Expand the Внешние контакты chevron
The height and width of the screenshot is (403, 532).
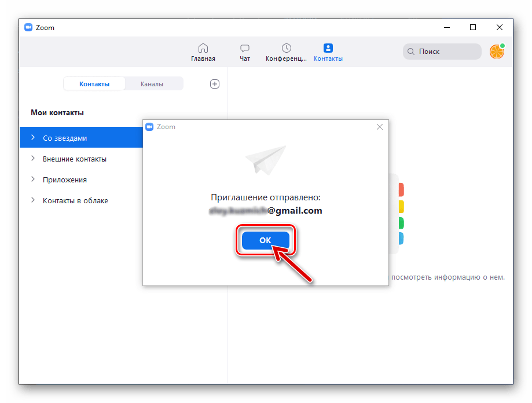pos(33,159)
